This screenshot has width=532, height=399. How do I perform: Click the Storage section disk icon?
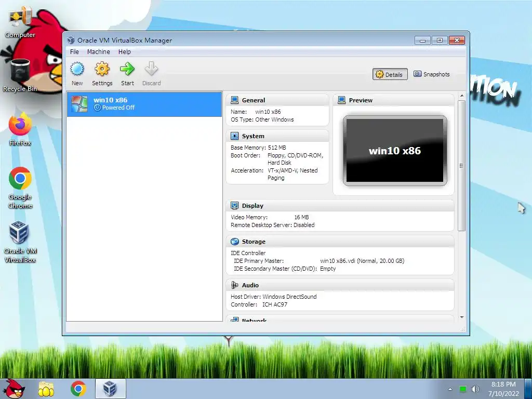(x=234, y=242)
